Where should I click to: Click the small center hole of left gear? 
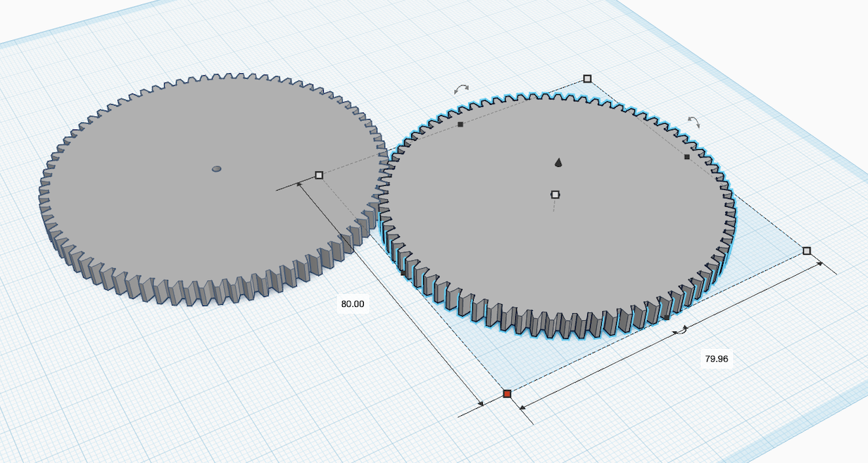click(x=217, y=169)
